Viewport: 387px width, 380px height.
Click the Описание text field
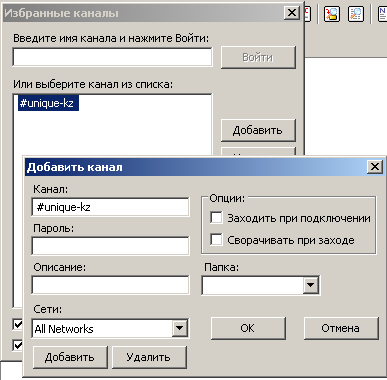pyautogui.click(x=110, y=285)
